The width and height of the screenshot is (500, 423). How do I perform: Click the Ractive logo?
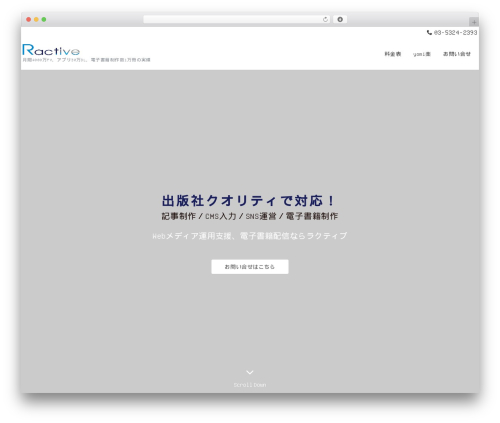coord(51,50)
